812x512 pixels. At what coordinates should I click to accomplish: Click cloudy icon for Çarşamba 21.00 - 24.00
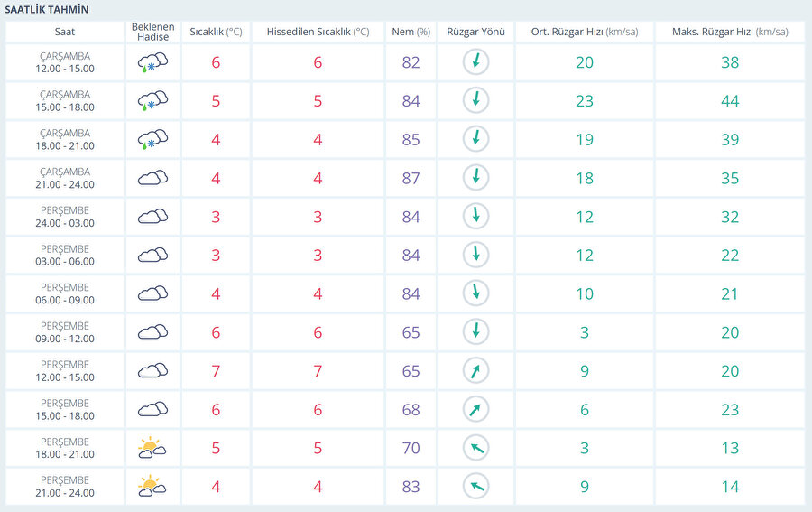[x=152, y=178]
